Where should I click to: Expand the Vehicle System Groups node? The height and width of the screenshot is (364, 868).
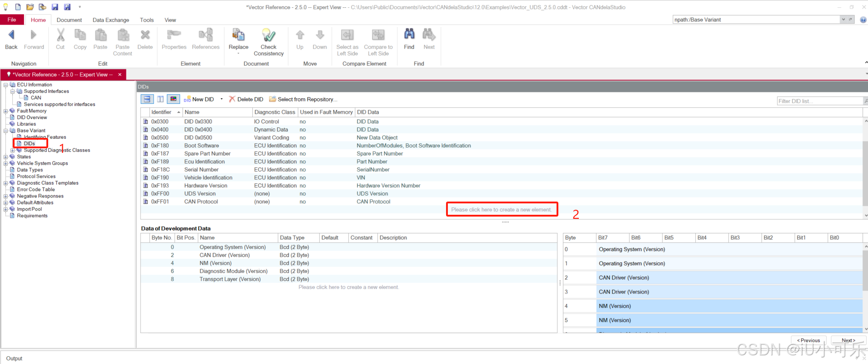(x=5, y=163)
